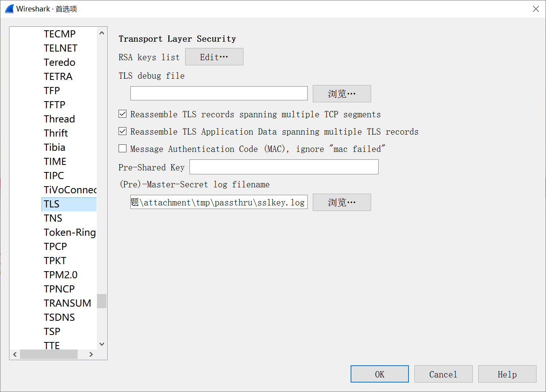Select TPM2.0 protocol entry
The width and height of the screenshot is (546, 392).
61,275
